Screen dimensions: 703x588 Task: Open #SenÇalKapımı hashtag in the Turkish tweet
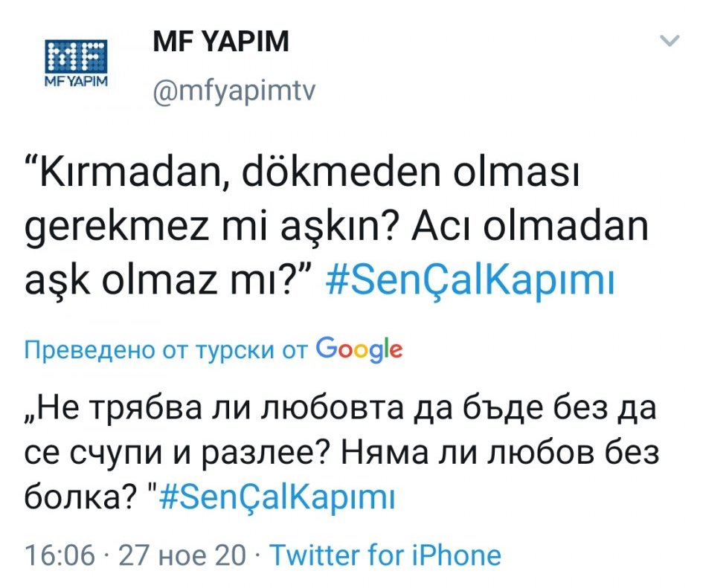tap(471, 282)
